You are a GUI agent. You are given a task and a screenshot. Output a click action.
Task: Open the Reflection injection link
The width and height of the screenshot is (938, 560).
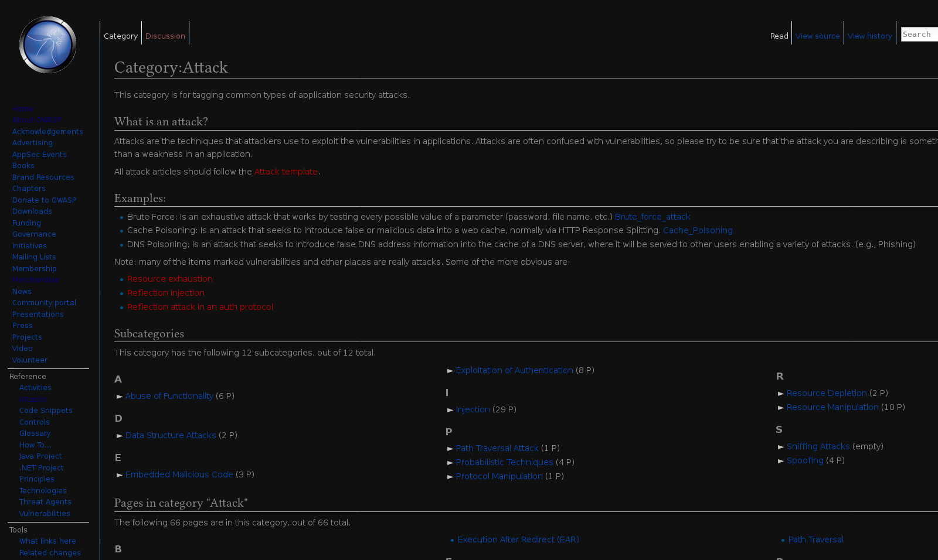point(166,293)
